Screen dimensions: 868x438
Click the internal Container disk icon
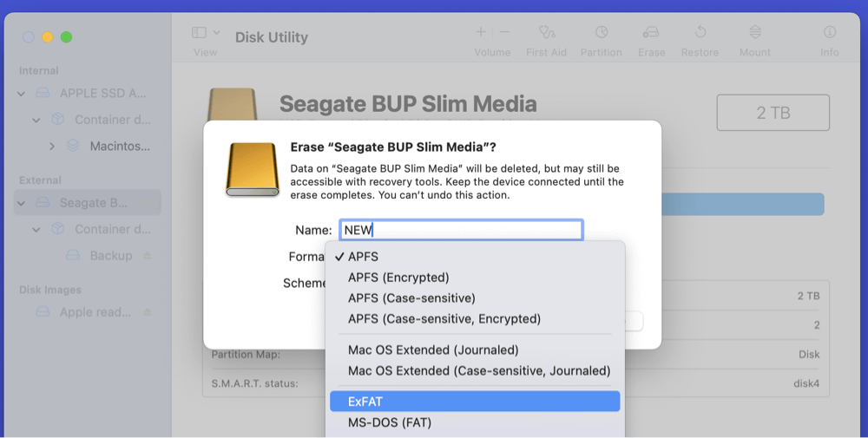(57, 120)
